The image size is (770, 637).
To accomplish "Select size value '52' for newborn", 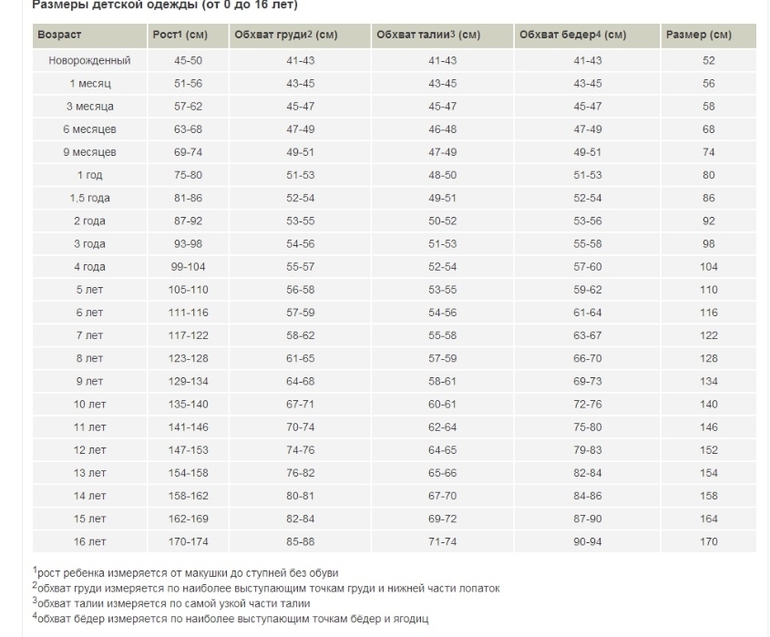I will point(709,61).
